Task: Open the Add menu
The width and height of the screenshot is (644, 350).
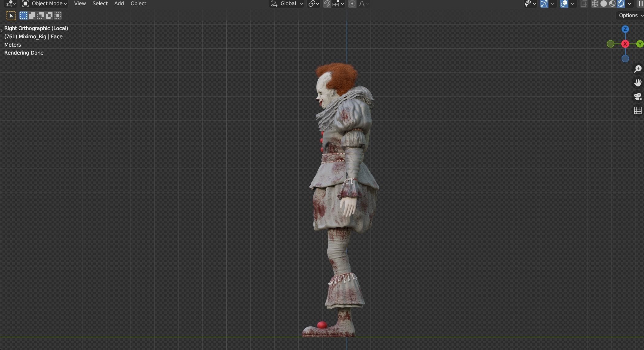Action: (x=119, y=4)
